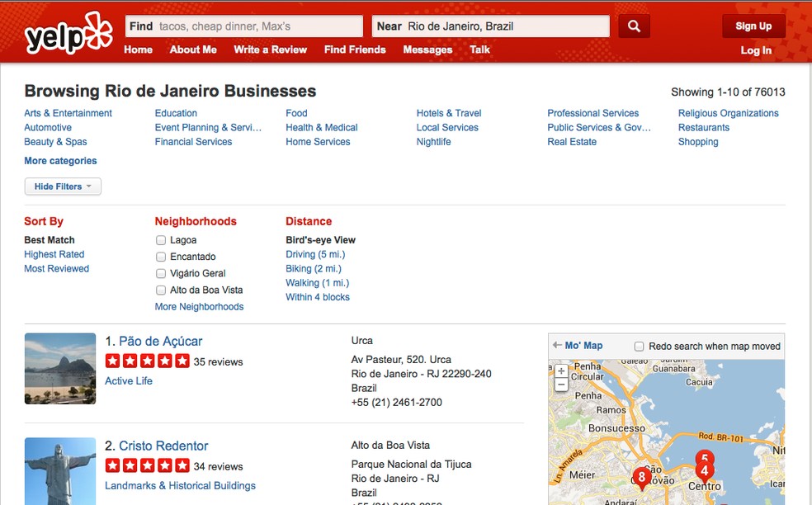Screen dimensions: 812x505
Task: Sort results by Highest Rated
Action: coord(54,254)
